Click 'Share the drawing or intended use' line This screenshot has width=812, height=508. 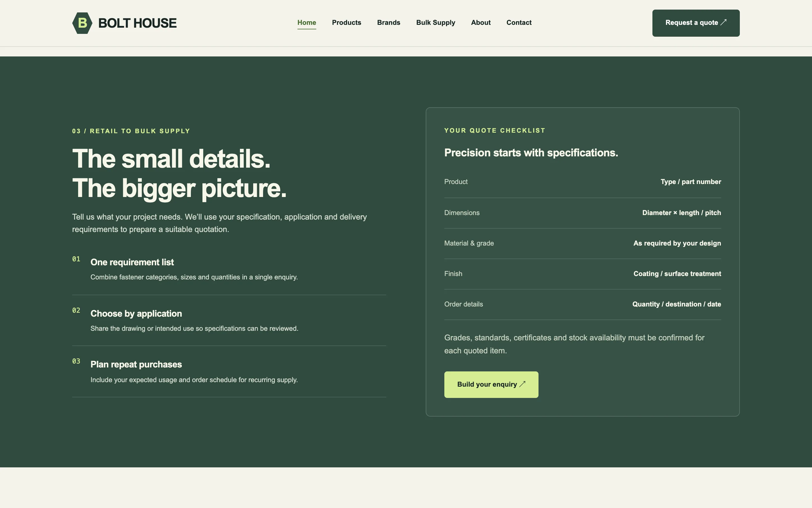tap(194, 329)
